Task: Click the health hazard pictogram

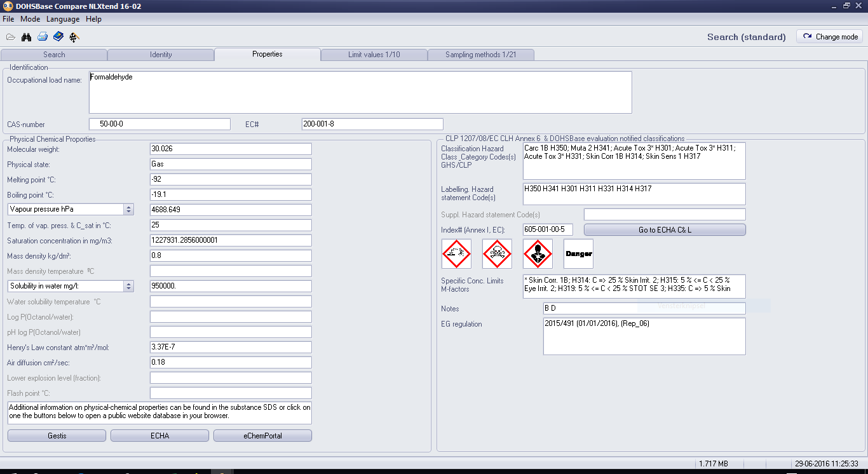Action: tap(538, 254)
